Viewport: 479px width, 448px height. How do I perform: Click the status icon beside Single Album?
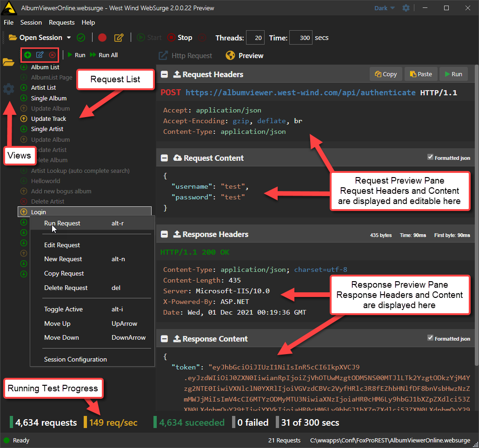coord(24,98)
